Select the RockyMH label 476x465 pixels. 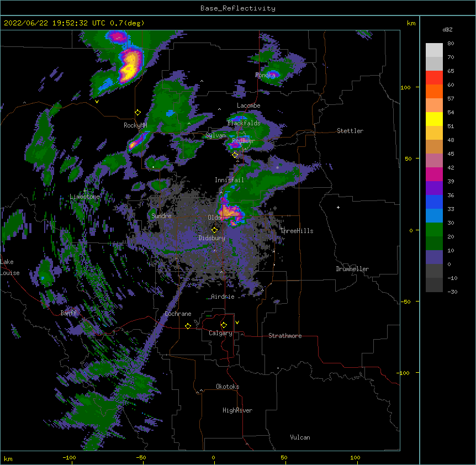click(x=135, y=125)
